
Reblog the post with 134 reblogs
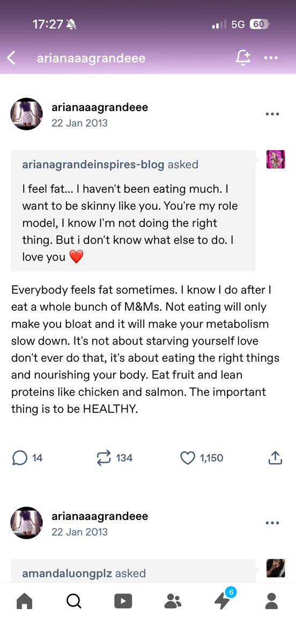coord(114,458)
